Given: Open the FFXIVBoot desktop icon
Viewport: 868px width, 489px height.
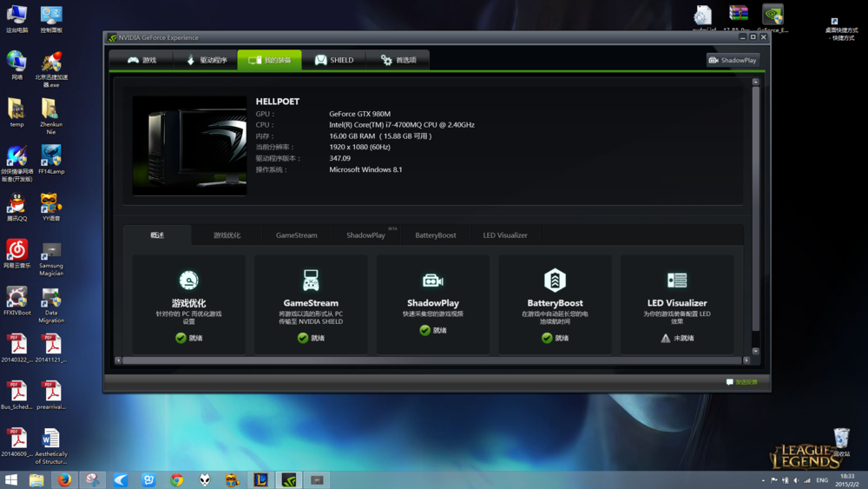Looking at the screenshot, I should coord(17,301).
